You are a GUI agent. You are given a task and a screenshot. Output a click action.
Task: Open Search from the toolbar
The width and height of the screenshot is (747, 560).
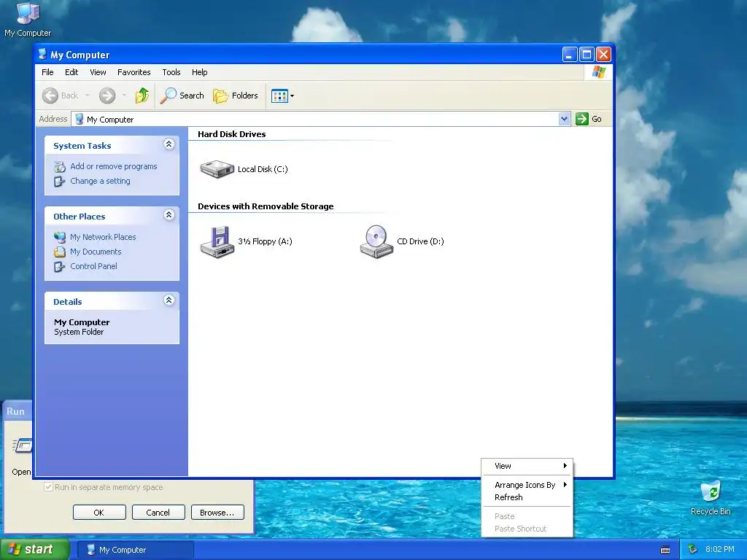(182, 96)
